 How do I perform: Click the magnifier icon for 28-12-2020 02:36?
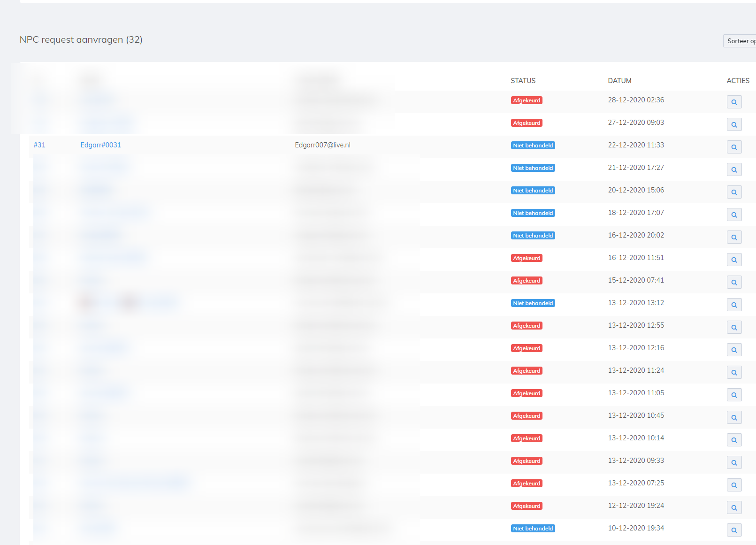coord(734,102)
